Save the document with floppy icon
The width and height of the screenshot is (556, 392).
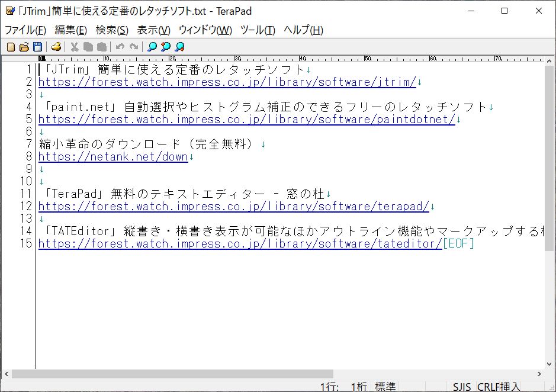coord(37,47)
